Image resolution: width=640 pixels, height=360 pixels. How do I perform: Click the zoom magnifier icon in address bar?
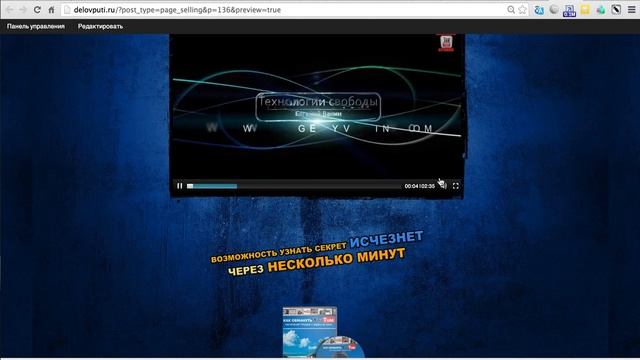pyautogui.click(x=511, y=10)
